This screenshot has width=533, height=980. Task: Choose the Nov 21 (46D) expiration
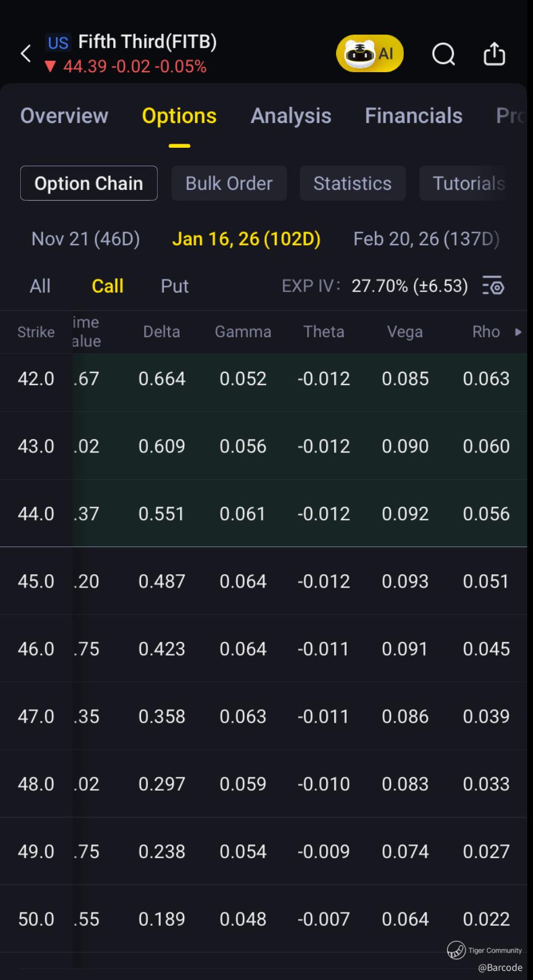85,238
